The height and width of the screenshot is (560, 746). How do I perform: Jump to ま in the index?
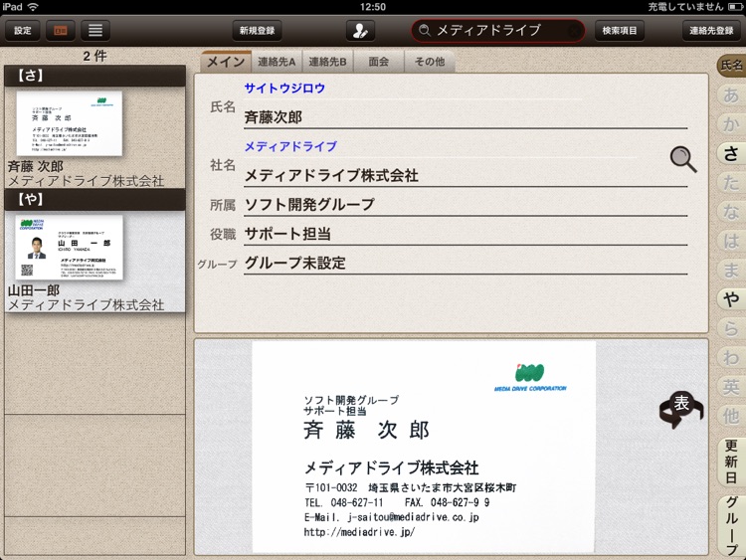point(731,271)
